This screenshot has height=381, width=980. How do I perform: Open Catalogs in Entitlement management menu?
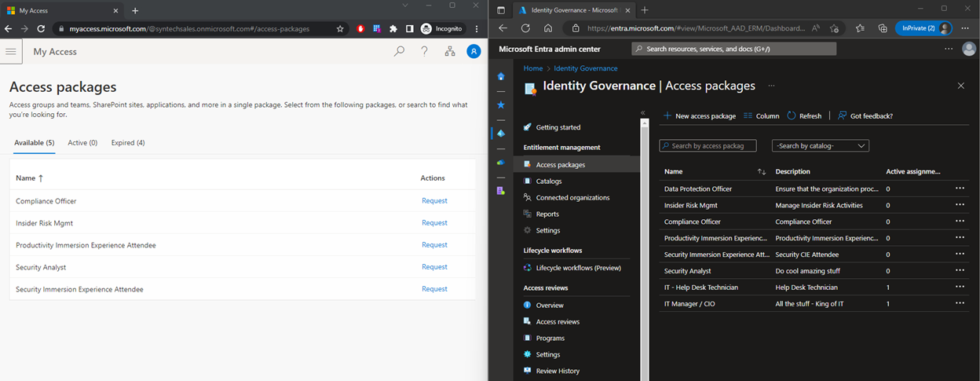click(549, 181)
